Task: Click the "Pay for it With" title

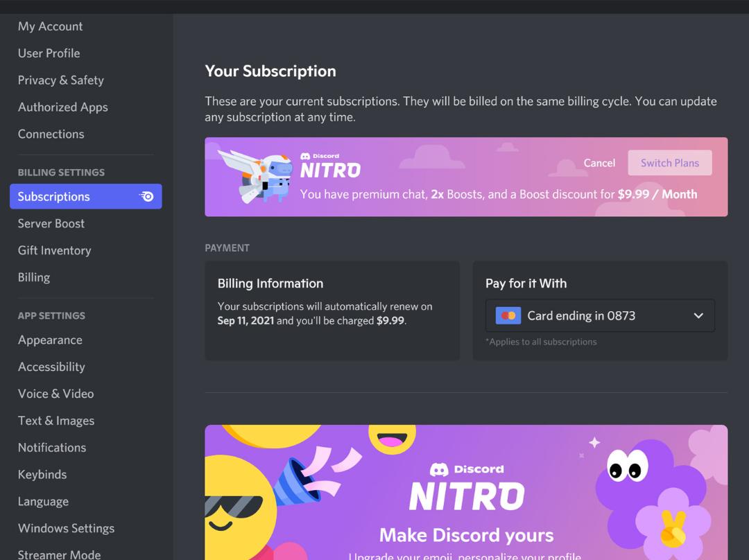Action: pyautogui.click(x=526, y=283)
